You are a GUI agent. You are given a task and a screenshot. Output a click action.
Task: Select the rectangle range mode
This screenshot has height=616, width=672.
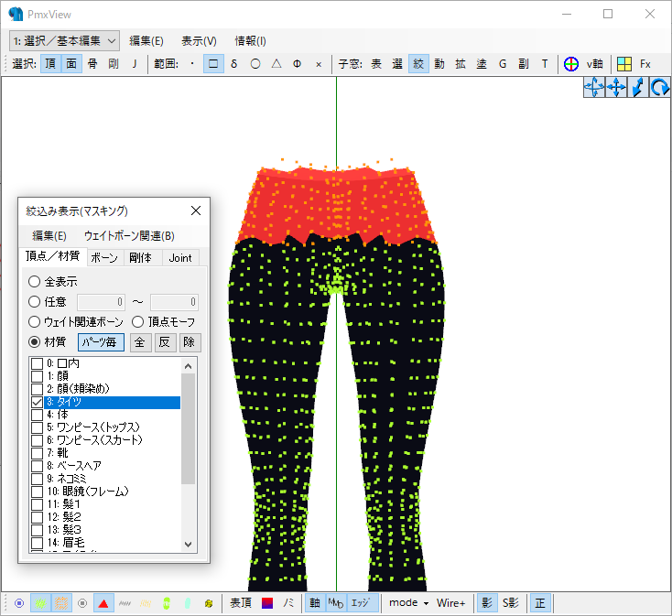[x=213, y=64]
